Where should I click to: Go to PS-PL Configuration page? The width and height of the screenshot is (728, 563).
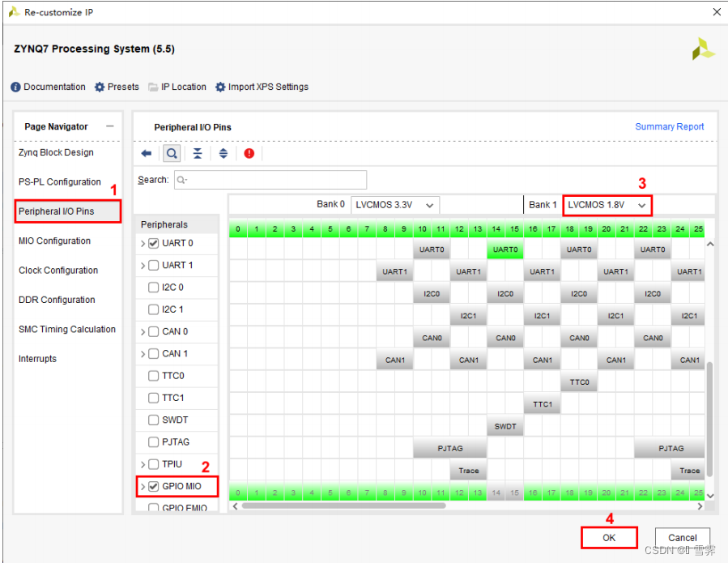(x=59, y=181)
